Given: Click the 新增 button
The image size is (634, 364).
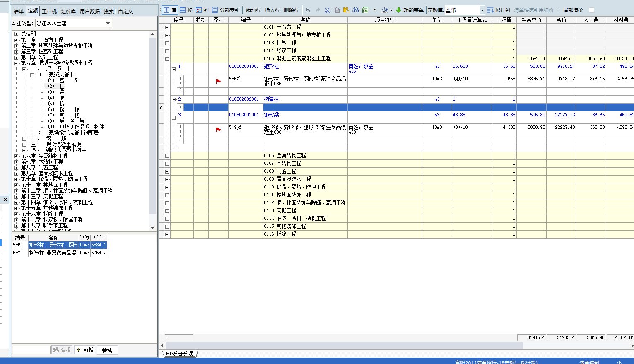Looking at the screenshot, I should tap(85, 350).
